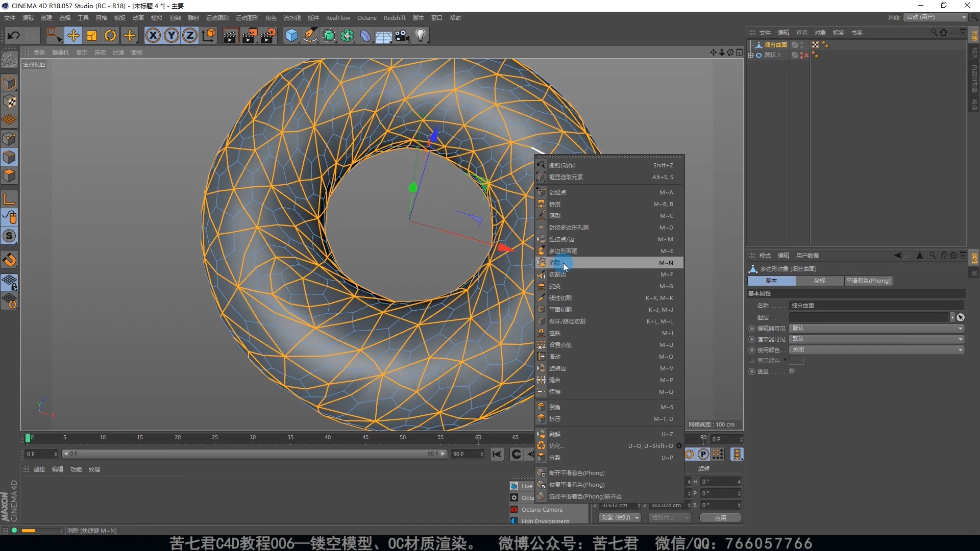The width and height of the screenshot is (980, 551).
Task: Activate the Rotate tool
Action: 110,36
